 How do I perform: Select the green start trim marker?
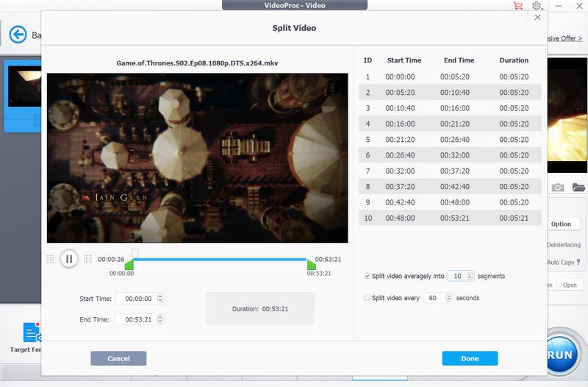(129, 264)
